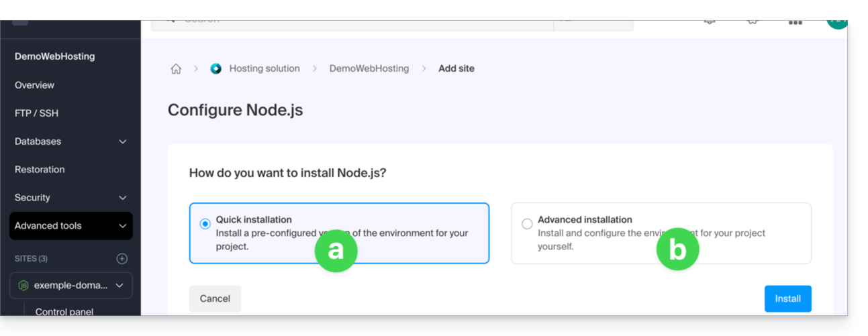Screen dimensions: 868x336
Task: Click the Hosting solution logo icon
Action: click(215, 68)
